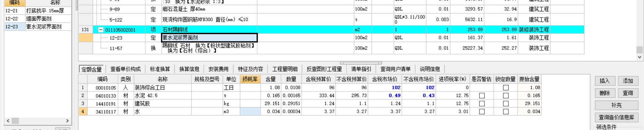Click empty 损耗率 cell for 水 row
This screenshot has width=644, height=130.
point(250,112)
